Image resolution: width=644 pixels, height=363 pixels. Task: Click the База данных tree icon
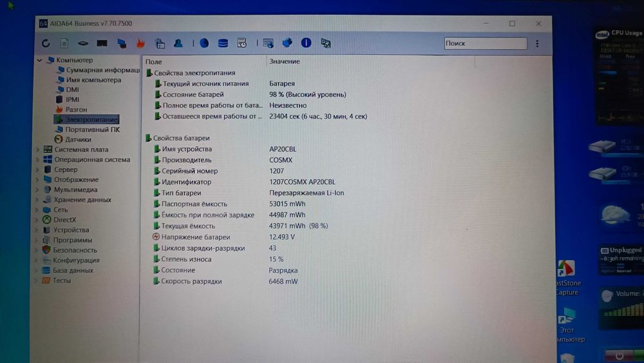46,271
